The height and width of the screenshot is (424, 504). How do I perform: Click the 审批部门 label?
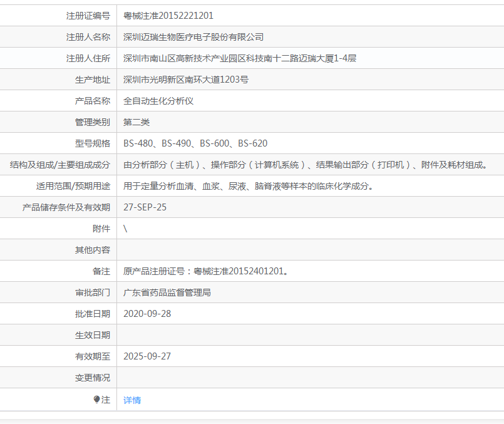pos(93,292)
